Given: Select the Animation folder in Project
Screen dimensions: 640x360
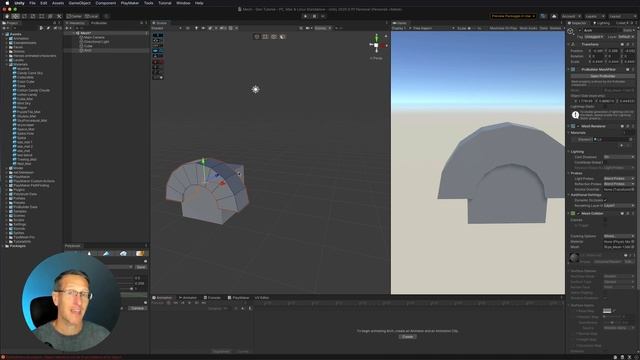Looking at the screenshot, I should point(21,38).
